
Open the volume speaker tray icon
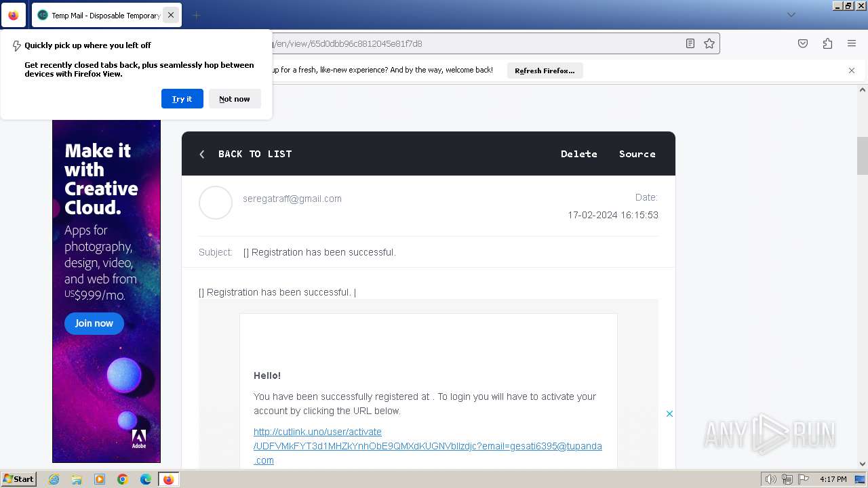pos(771,479)
